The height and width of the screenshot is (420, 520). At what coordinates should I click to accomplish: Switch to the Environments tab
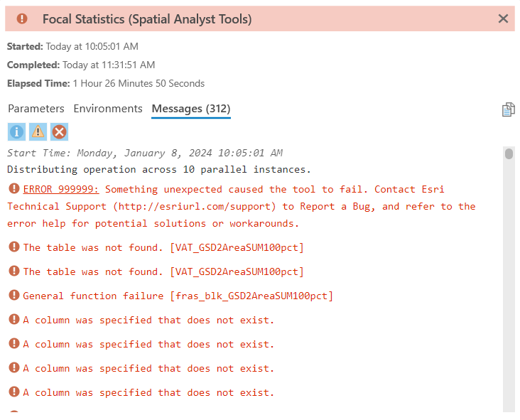tap(108, 109)
